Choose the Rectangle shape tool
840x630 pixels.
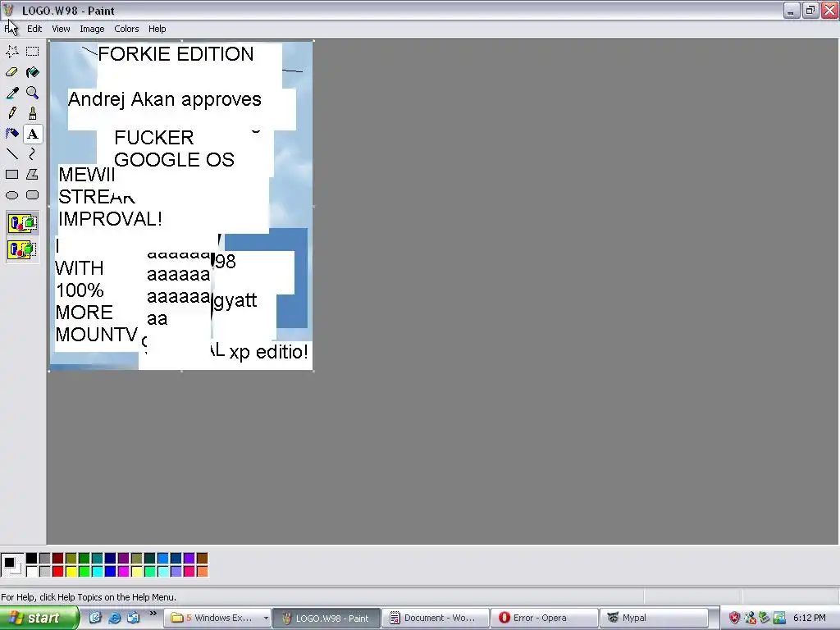tap(11, 175)
